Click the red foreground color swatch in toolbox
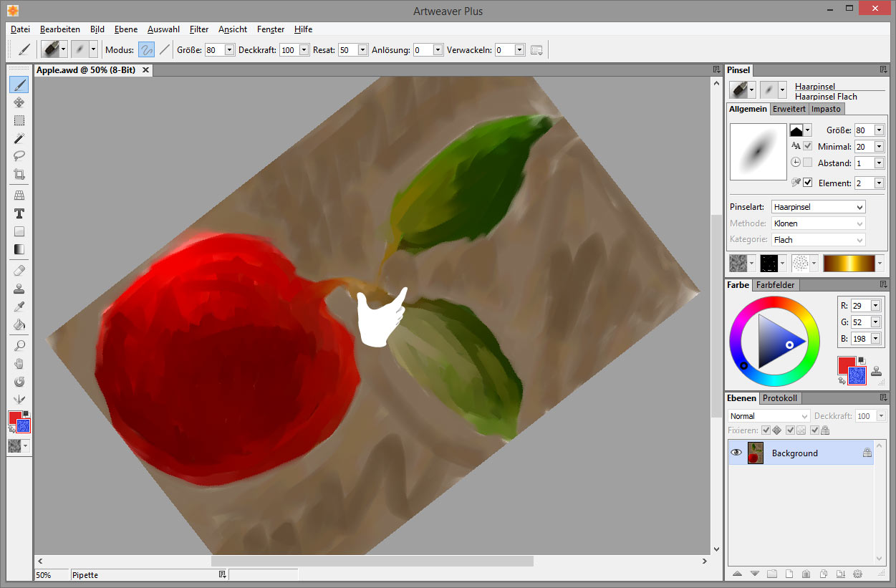Screen dimensions: 896x588 point(14,418)
